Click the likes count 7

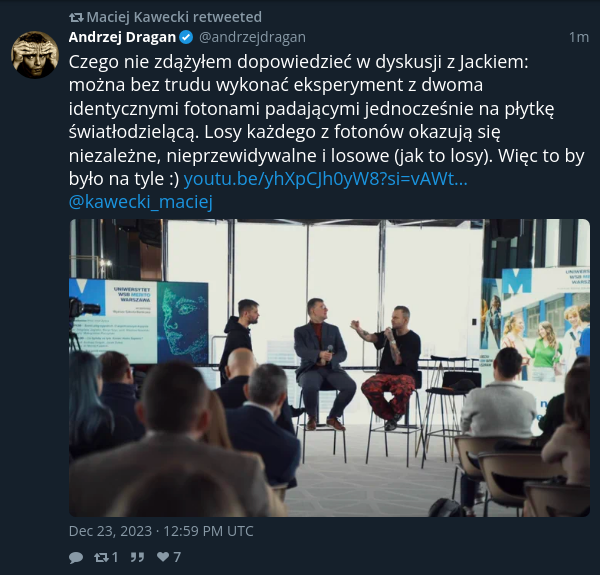(177, 557)
